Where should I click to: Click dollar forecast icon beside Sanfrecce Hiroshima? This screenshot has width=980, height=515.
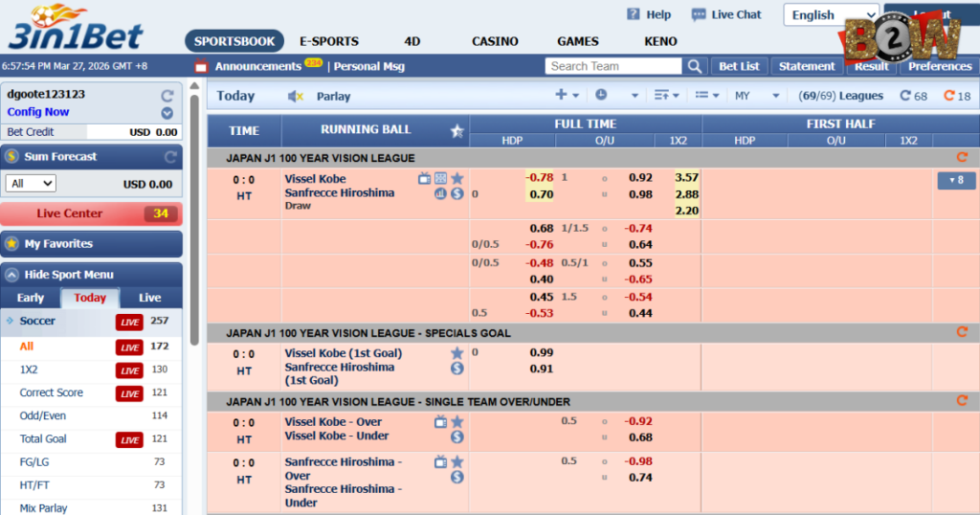coord(457,193)
